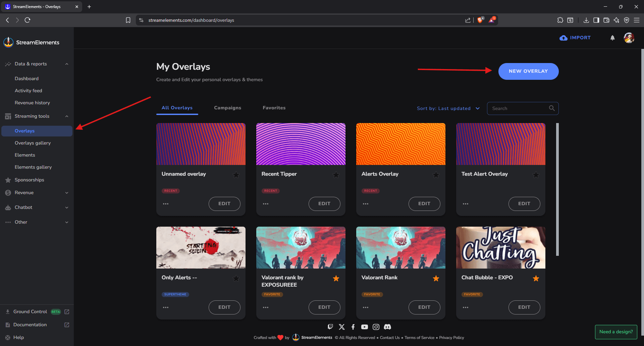Open the Favorites tab
Screen dimensions: 644x346
[x=274, y=108]
